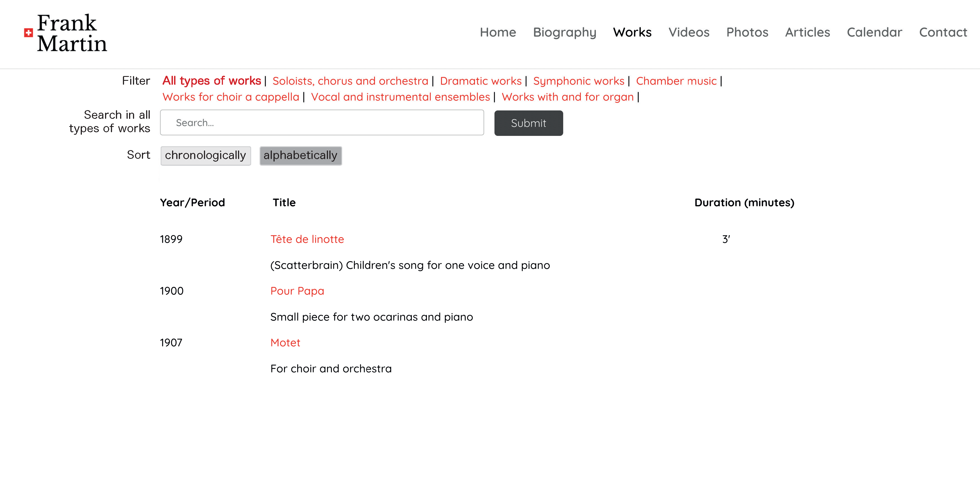Select the year 1907 cell
Image resolution: width=980 pixels, height=489 pixels.
[171, 343]
